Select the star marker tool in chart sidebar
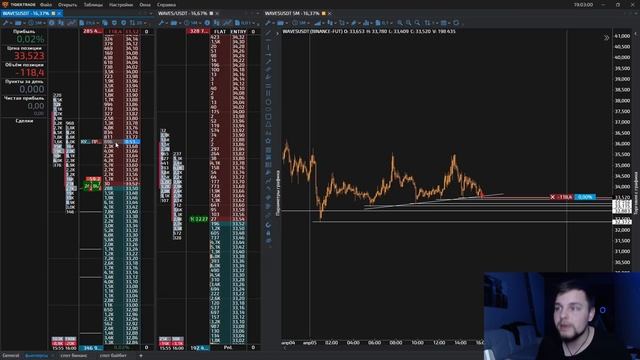The width and height of the screenshot is (640, 360). pyautogui.click(x=268, y=141)
